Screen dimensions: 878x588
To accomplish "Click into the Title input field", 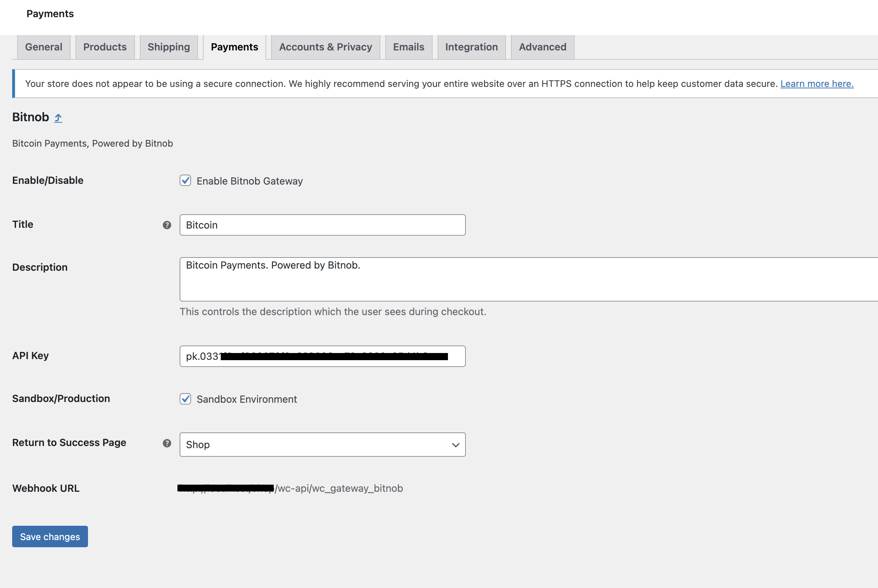I will point(323,225).
